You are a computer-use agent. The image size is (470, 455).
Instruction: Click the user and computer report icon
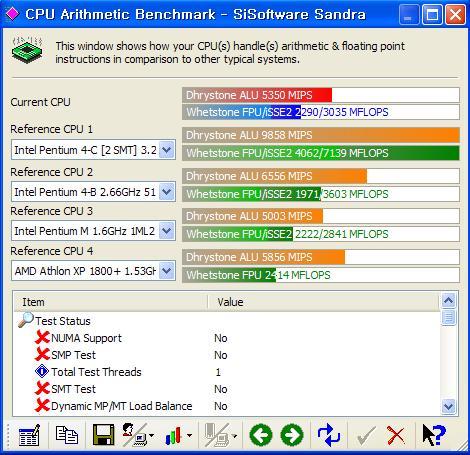coord(134,435)
